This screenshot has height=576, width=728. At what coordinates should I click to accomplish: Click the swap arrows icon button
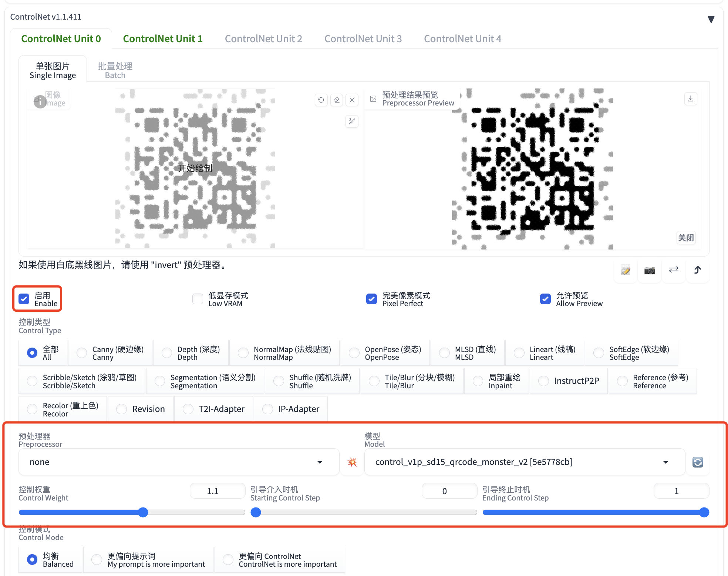[673, 270]
